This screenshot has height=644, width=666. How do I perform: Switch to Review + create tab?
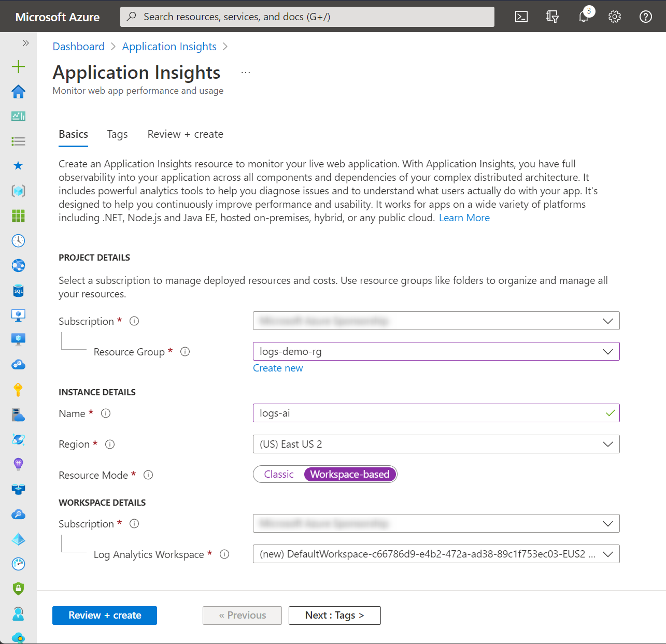[186, 134]
